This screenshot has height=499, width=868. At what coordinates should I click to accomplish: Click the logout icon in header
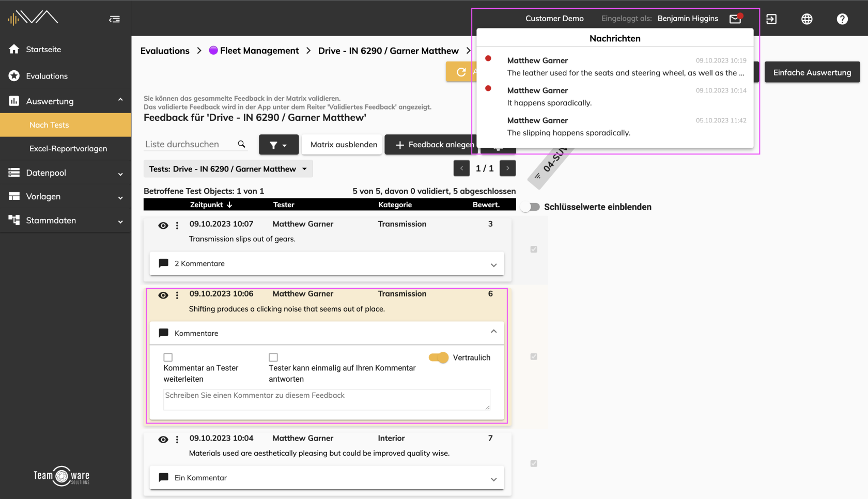(x=771, y=19)
